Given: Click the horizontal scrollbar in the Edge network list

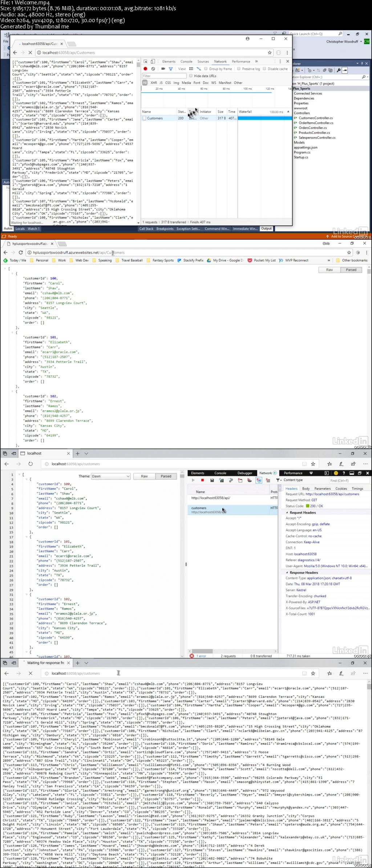Looking at the screenshot, I should click(x=202, y=651).
